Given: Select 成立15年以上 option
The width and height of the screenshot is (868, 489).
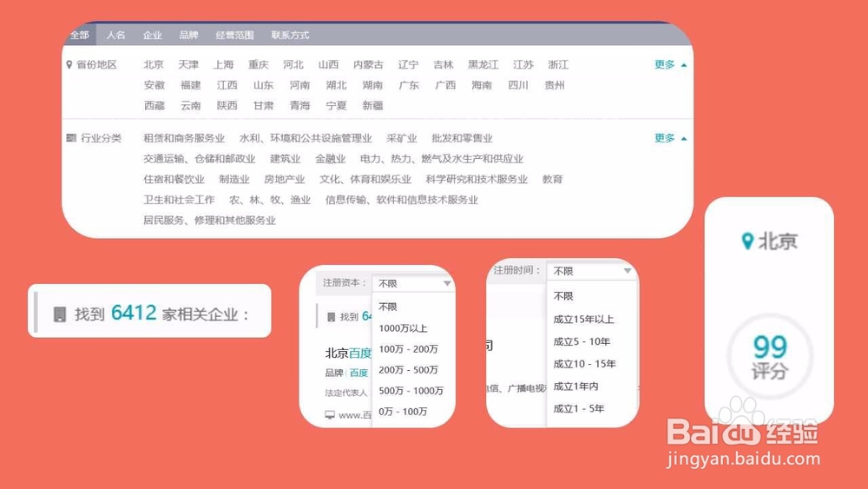Looking at the screenshot, I should (583, 320).
